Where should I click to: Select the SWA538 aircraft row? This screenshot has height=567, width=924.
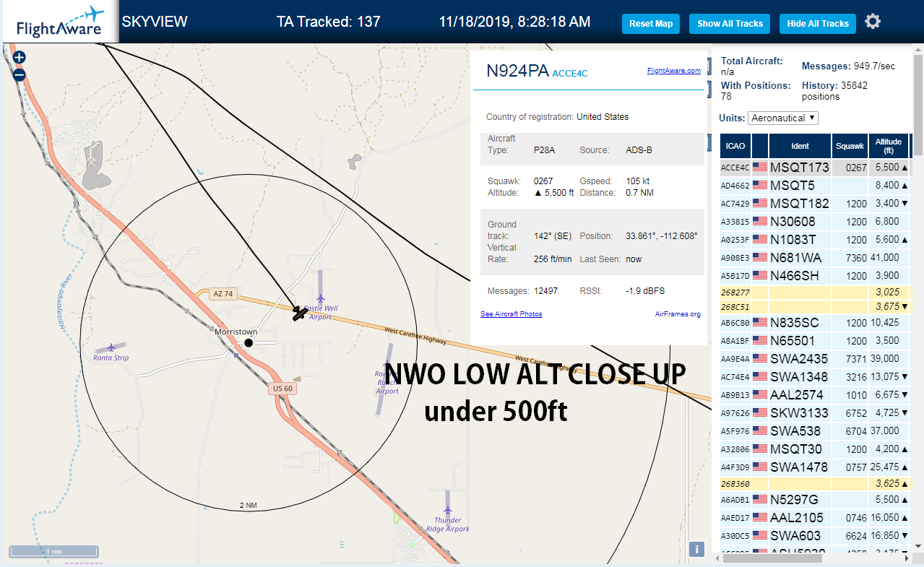pos(815,431)
